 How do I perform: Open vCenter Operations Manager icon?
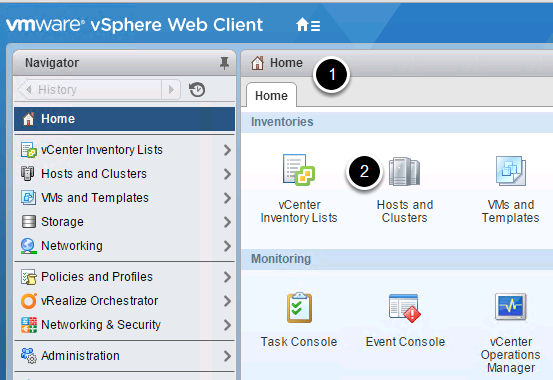click(x=510, y=307)
